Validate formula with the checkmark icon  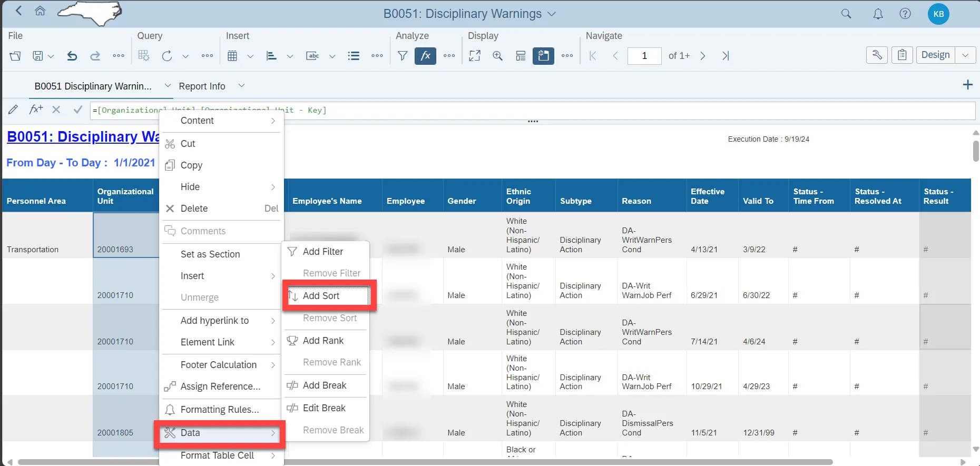pos(78,110)
